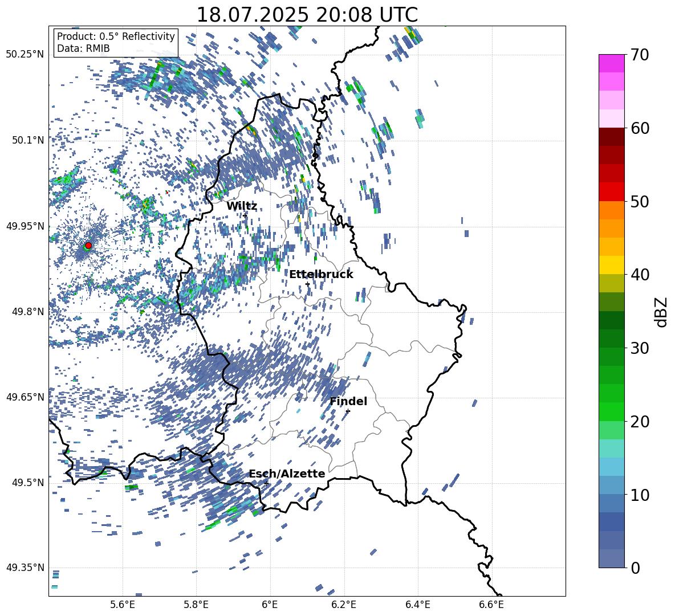Viewport: 675px width, 616px height.
Task: Click the Esch/Alzette location cross marker
Action: pyautogui.click(x=266, y=483)
